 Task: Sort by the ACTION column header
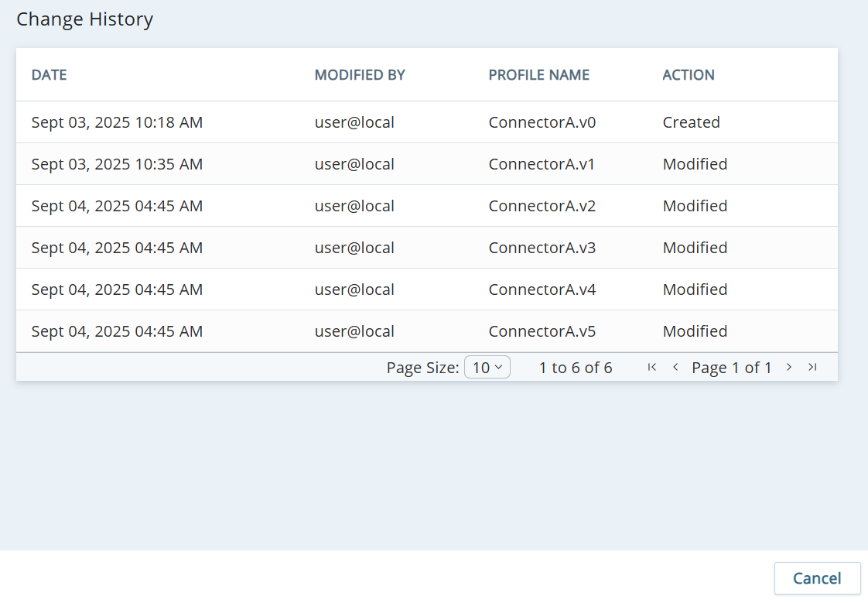tap(689, 75)
